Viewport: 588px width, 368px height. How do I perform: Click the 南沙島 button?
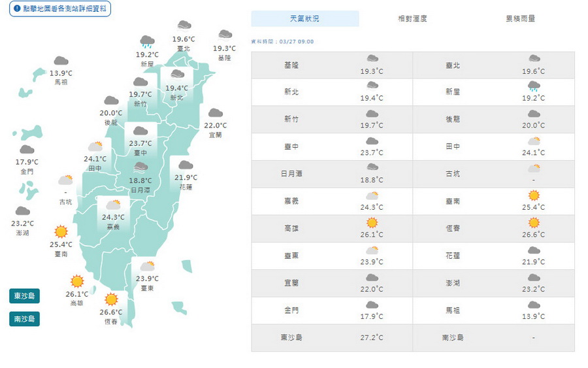[25, 319]
